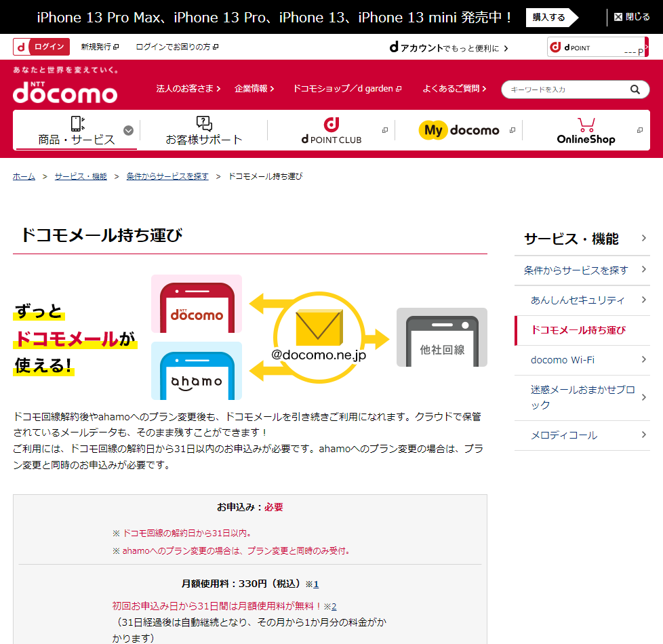Click external-link icon beside ログインでお困りの方

(x=216, y=47)
